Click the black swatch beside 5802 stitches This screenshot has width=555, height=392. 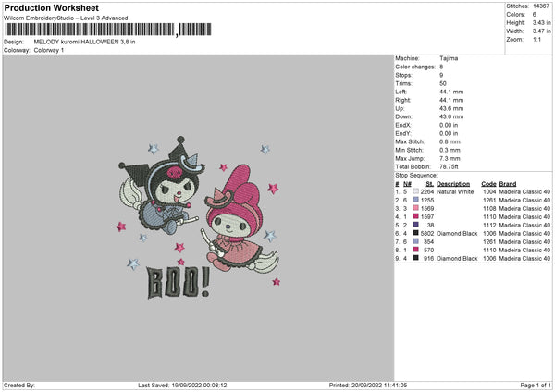416,233
